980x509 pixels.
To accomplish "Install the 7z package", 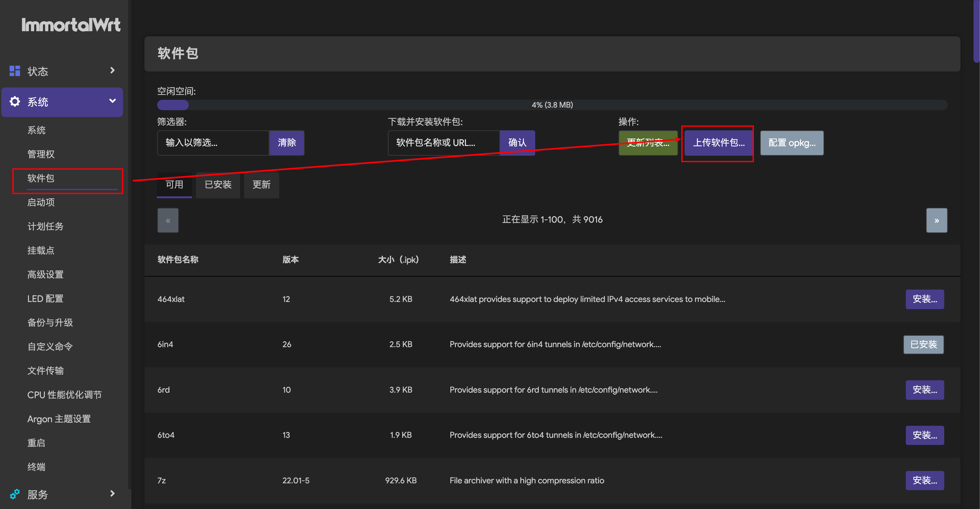I will 924,480.
